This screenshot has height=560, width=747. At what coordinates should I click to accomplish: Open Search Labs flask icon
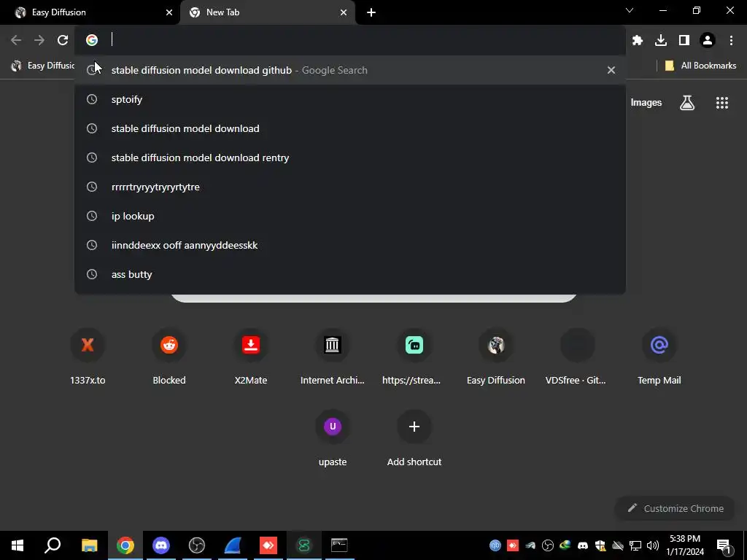687,103
